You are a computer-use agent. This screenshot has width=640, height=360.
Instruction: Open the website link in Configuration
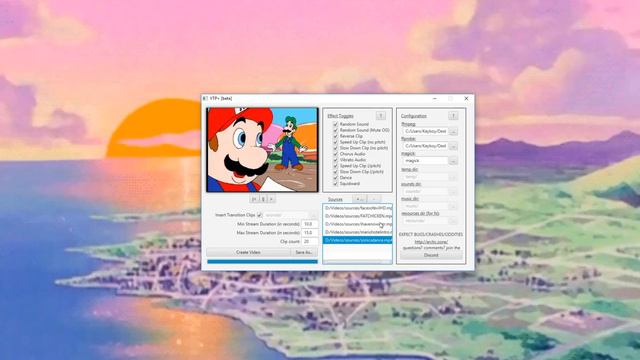click(x=431, y=242)
